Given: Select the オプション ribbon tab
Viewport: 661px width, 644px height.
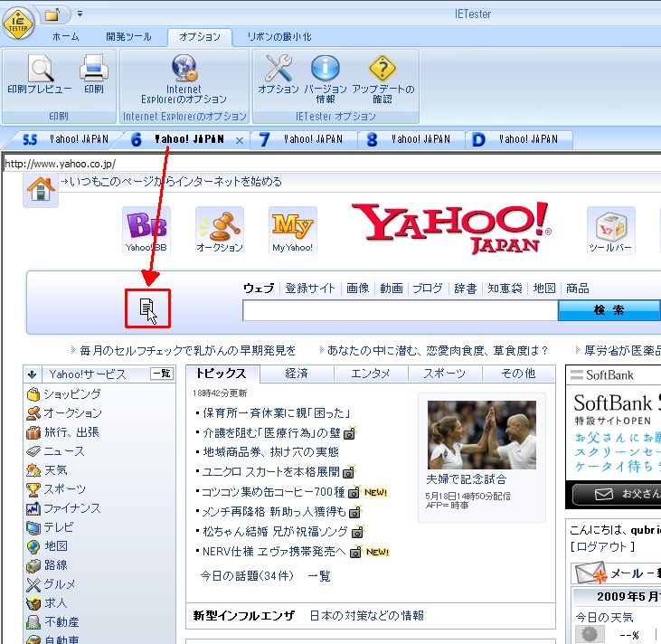Looking at the screenshot, I should [200, 37].
